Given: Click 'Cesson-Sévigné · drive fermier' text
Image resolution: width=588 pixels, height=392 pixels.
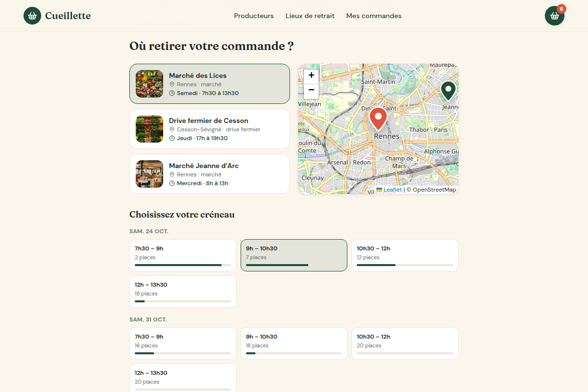Looking at the screenshot, I should (x=219, y=129).
